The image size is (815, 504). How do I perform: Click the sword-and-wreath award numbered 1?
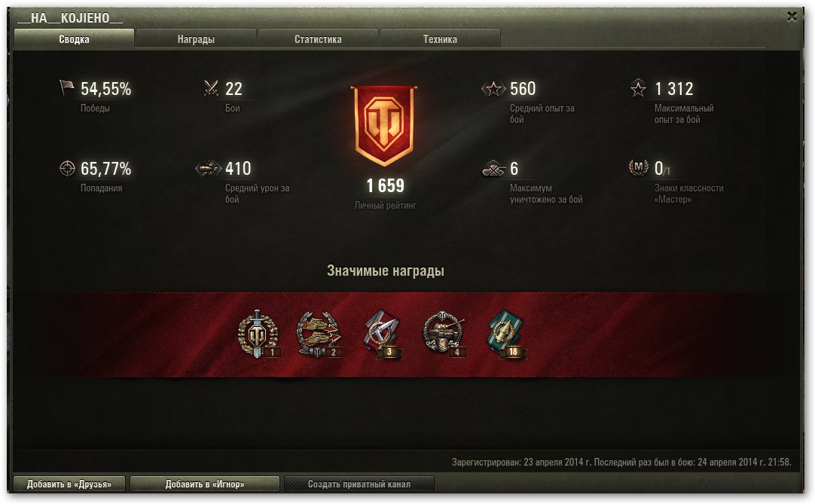258,334
